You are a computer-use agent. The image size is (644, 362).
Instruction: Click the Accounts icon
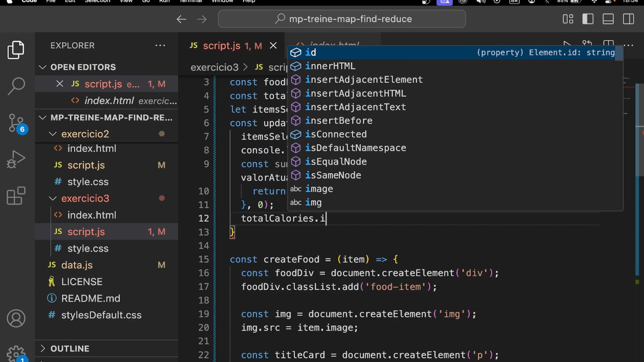coord(16,318)
